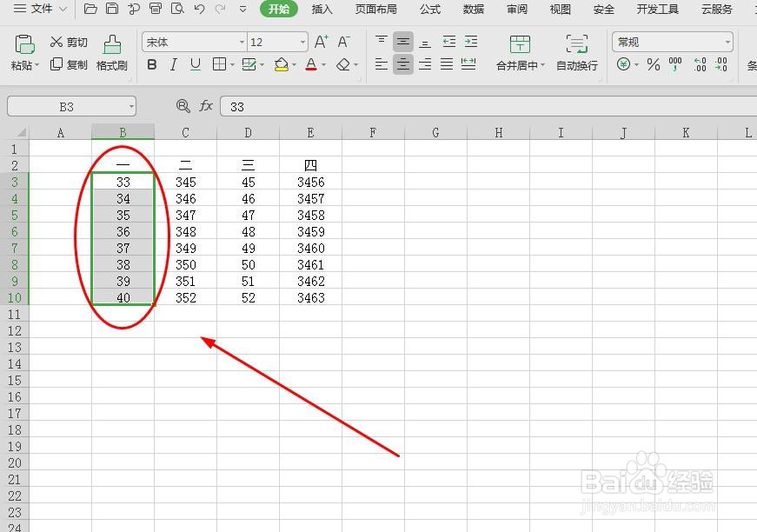Expand the fill color dropdown arrow
Image resolution: width=757 pixels, height=532 pixels.
tap(294, 64)
